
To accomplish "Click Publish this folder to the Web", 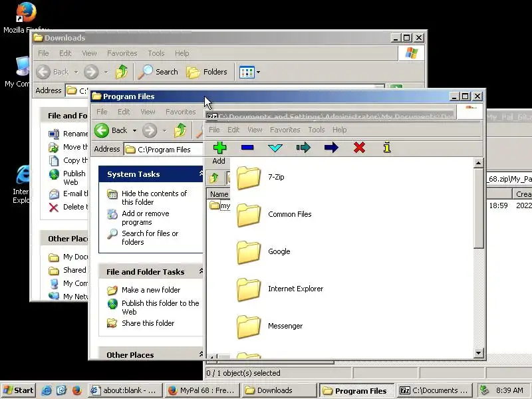I will (153, 307).
